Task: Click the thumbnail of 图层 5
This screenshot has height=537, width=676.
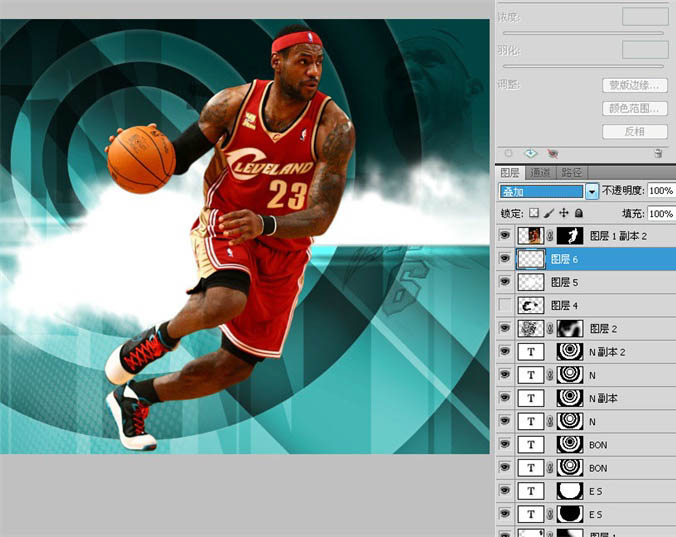Action: coord(531,282)
